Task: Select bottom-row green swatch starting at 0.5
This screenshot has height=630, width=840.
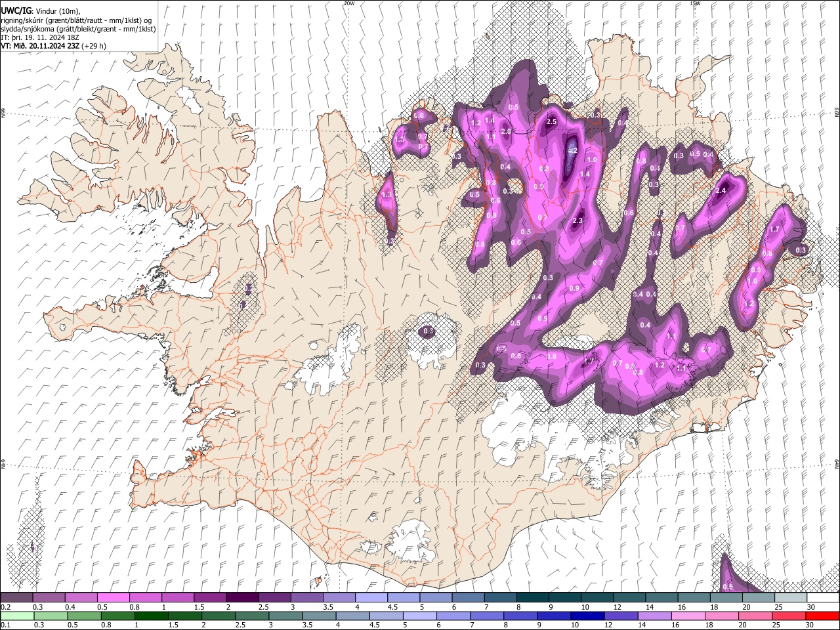Action: 84,616
